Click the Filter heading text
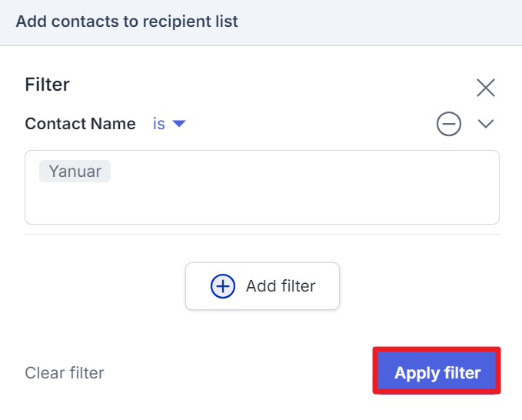522x420 pixels. click(47, 85)
